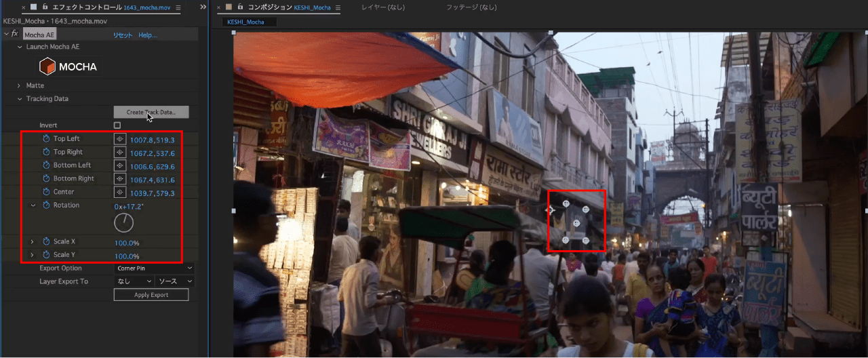The height and width of the screenshot is (358, 868).
Task: Toggle the Top Left stopwatch keyframe icon
Action: 46,139
